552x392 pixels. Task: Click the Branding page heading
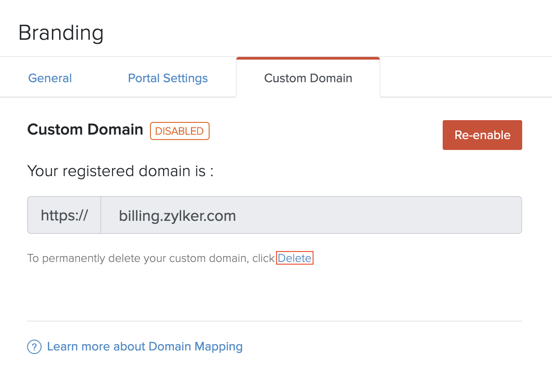[x=61, y=33]
